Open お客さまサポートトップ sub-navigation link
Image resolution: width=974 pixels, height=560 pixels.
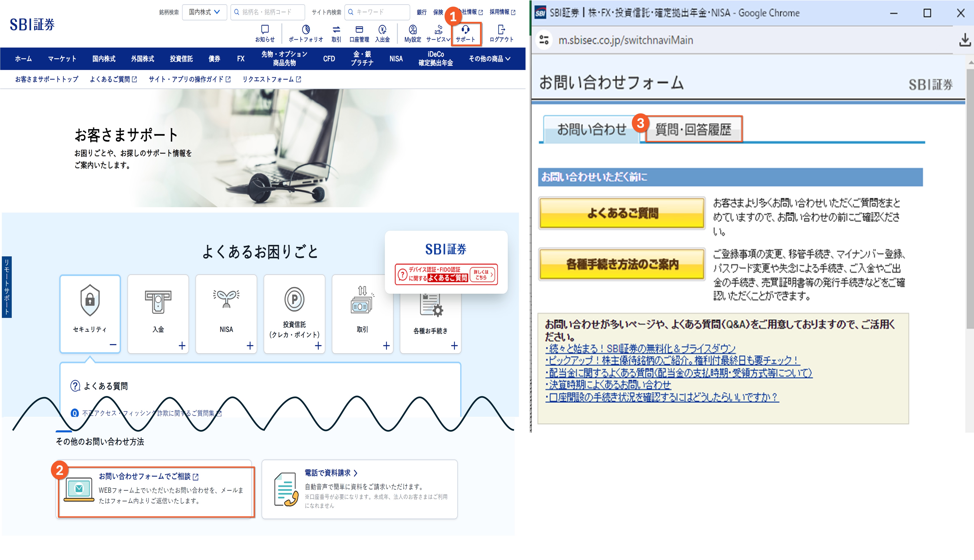coord(47,79)
